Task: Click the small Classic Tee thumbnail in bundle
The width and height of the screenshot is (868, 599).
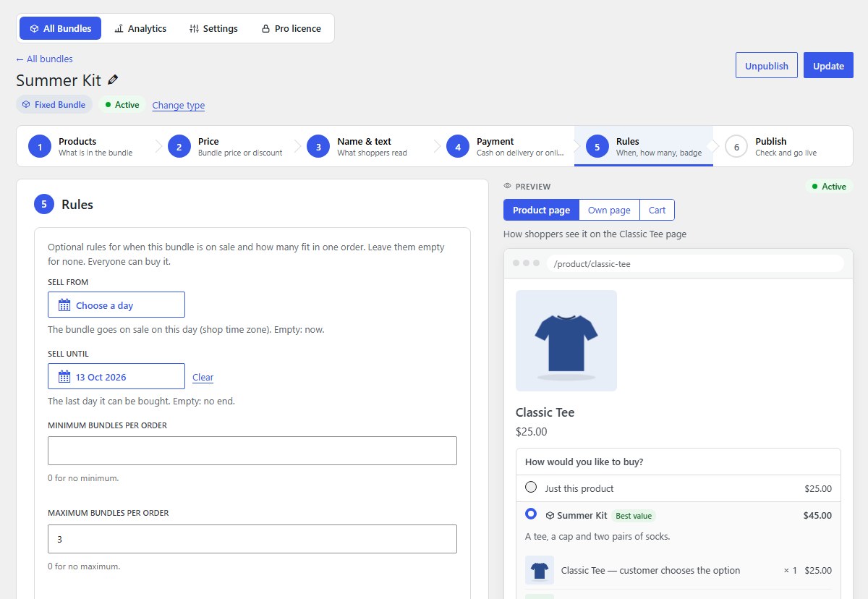Action: 540,570
